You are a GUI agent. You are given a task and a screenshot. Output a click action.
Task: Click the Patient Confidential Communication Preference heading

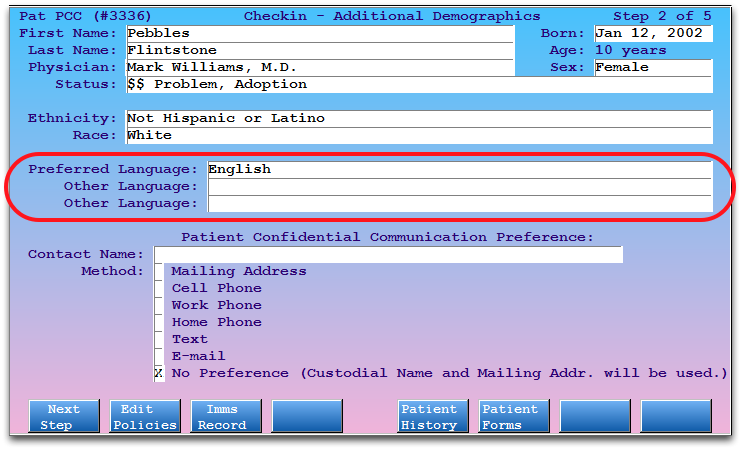387,237
